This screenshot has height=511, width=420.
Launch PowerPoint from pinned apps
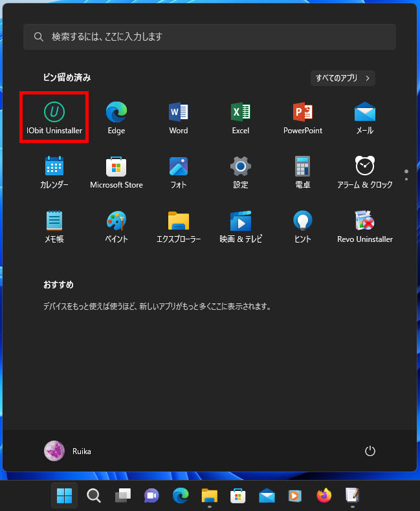[303, 117]
